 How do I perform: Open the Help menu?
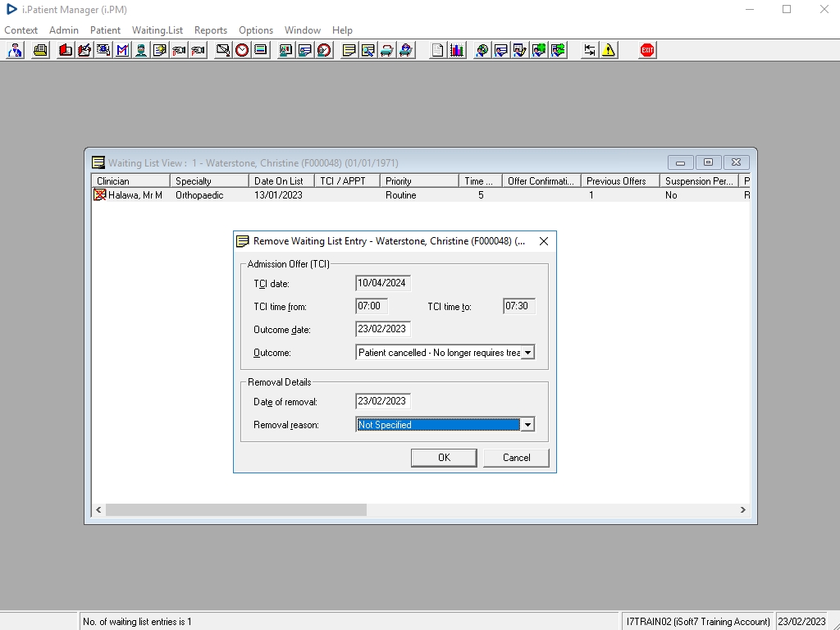(x=342, y=30)
